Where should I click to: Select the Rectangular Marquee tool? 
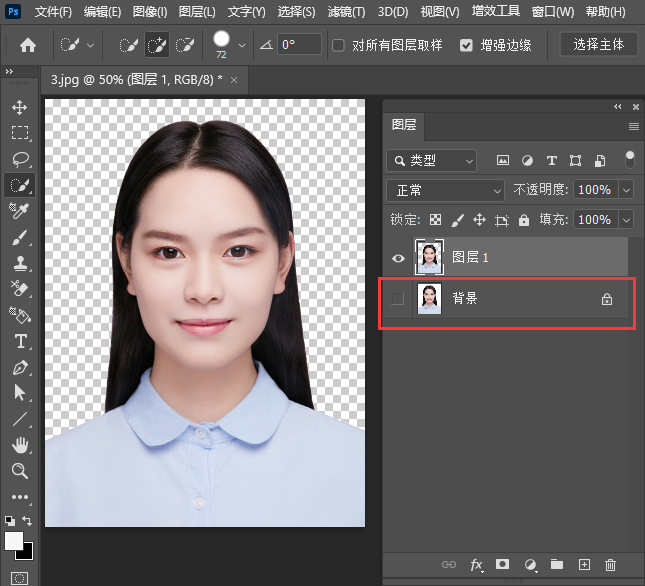click(x=20, y=133)
